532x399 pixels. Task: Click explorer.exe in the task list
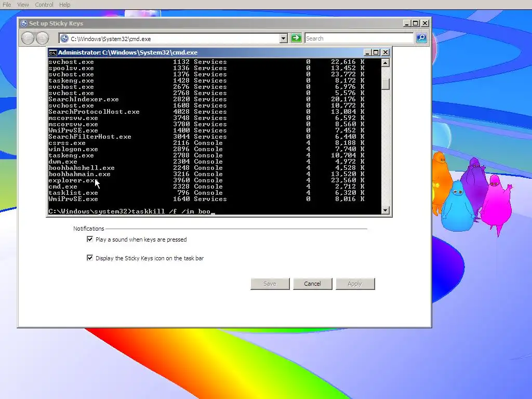pyautogui.click(x=73, y=180)
